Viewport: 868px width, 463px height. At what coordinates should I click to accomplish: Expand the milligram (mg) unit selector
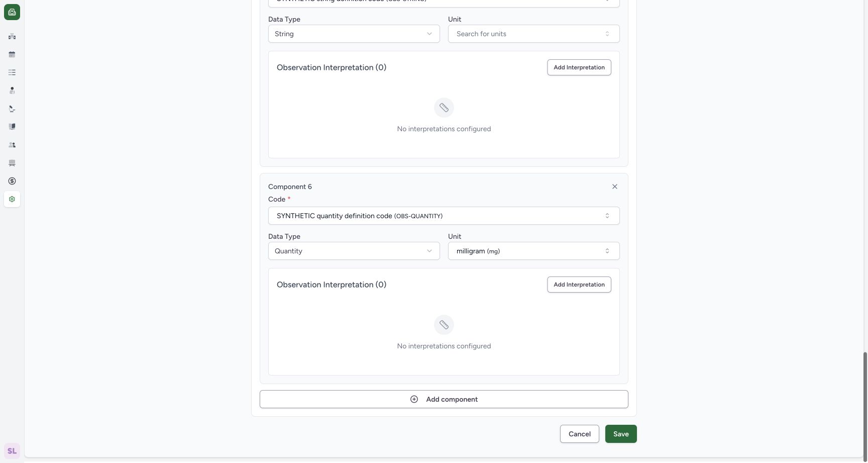(534, 251)
